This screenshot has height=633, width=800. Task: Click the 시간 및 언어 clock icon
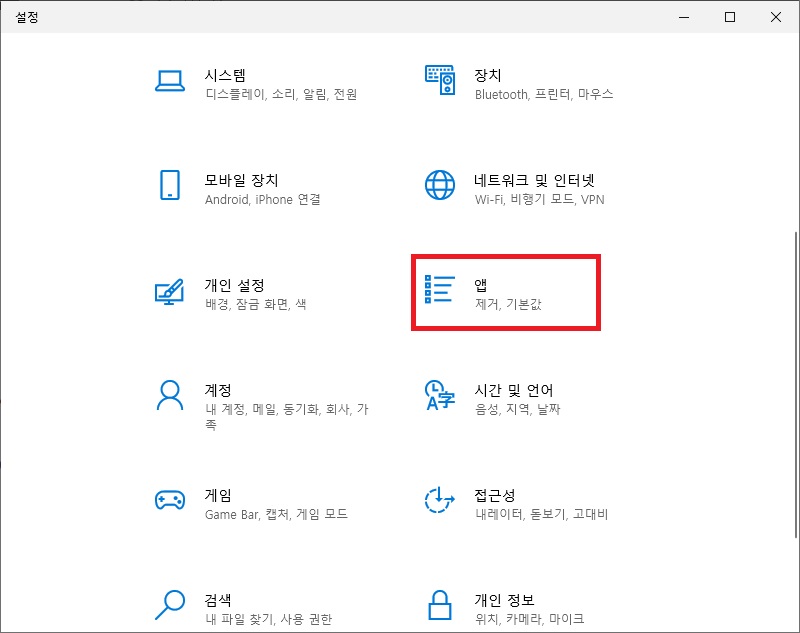[x=440, y=395]
